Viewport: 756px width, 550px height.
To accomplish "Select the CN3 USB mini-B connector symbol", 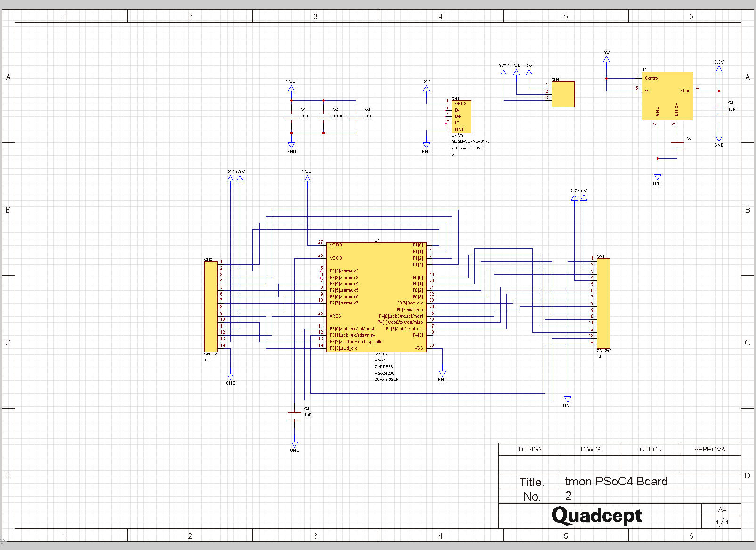I will (461, 116).
